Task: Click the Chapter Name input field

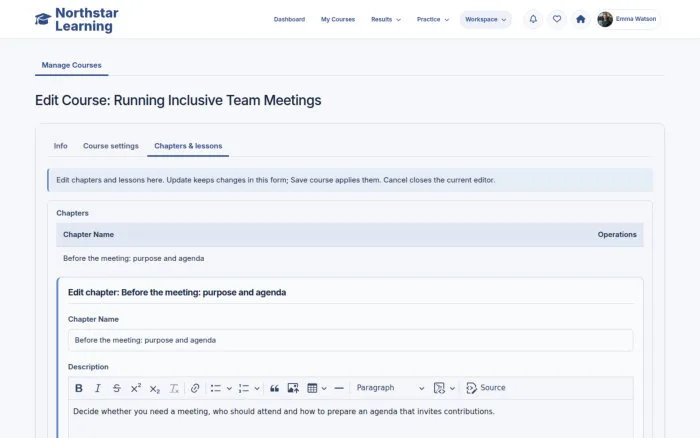Action: (x=350, y=340)
